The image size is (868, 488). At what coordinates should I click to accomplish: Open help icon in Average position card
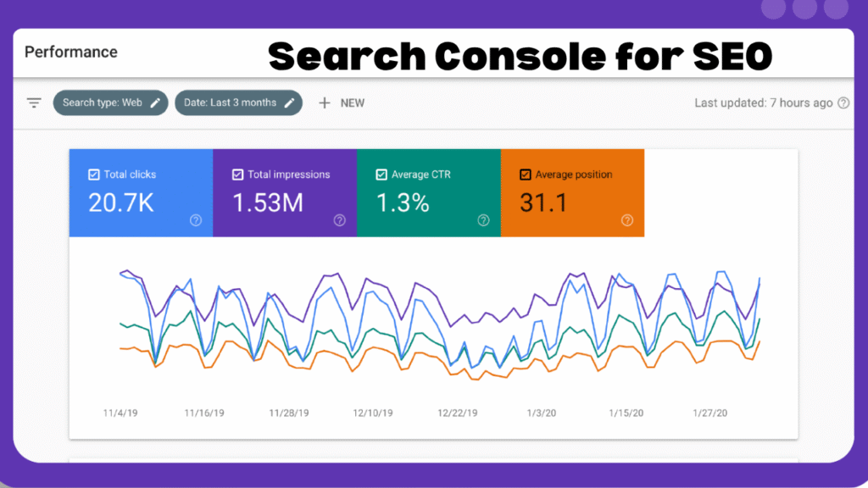[x=627, y=220]
